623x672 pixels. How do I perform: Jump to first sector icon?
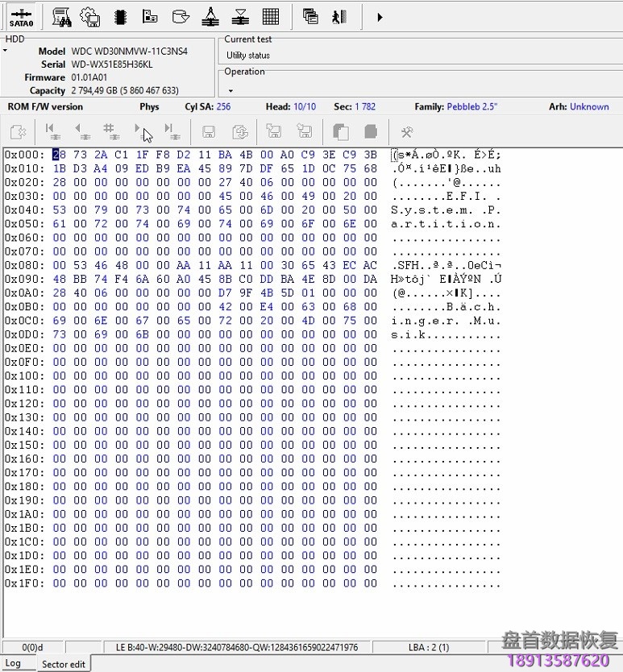tap(52, 131)
